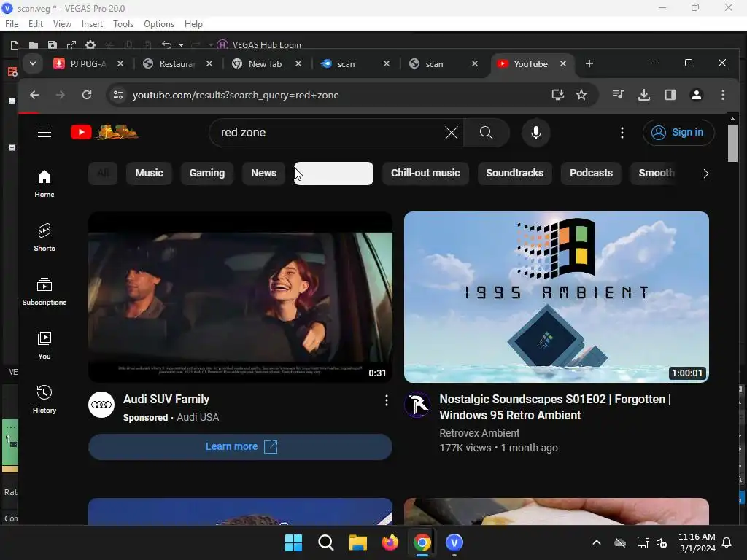Toggle Chrome side panel

coord(670,95)
